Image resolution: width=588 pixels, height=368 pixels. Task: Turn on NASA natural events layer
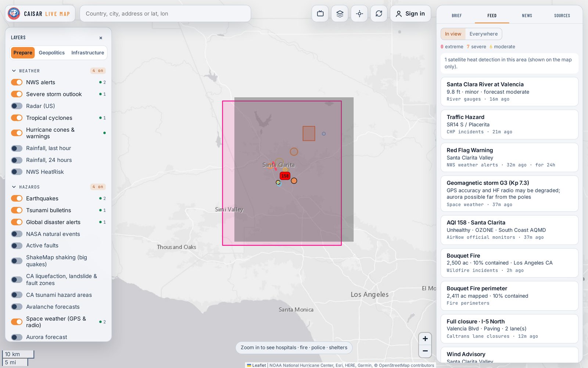point(17,234)
